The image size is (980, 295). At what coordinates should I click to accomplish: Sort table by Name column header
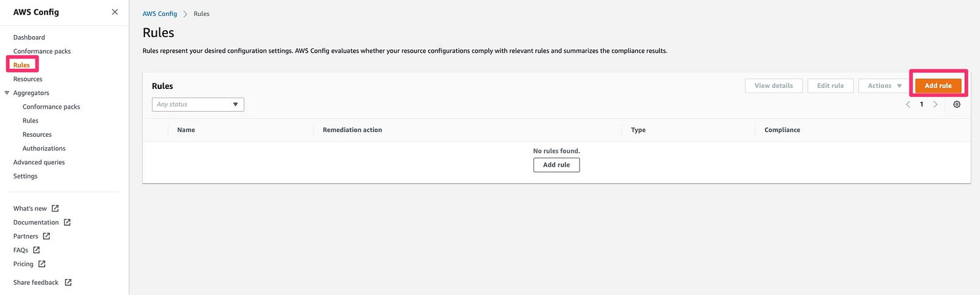pos(186,130)
